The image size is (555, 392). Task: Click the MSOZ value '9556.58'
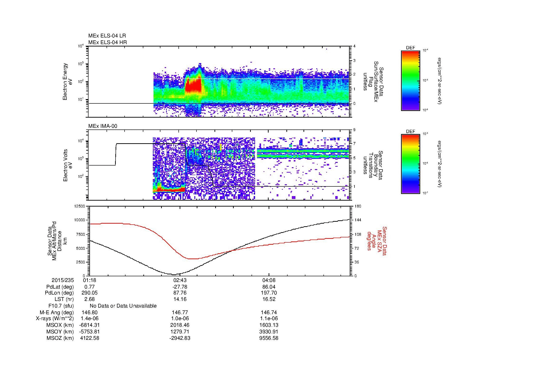pyautogui.click(x=269, y=338)
